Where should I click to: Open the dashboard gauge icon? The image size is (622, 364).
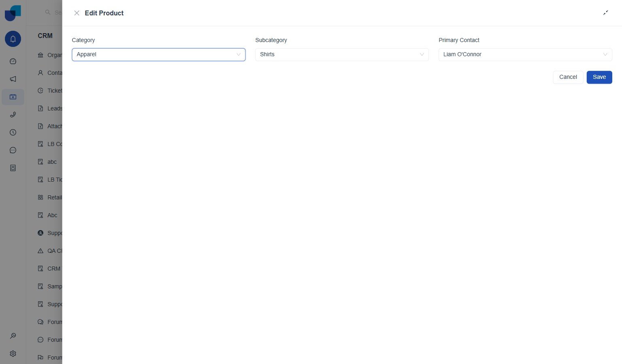[13, 61]
